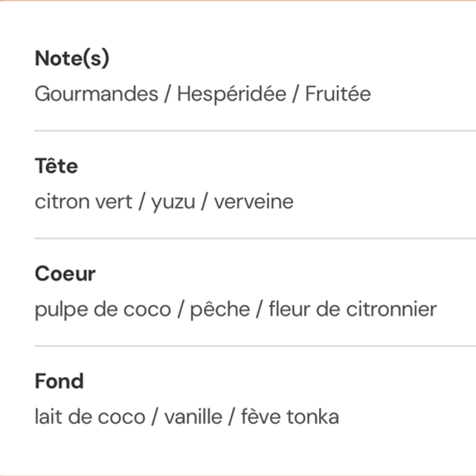Viewport: 476px width, 476px height.
Task: Click the divider line below Tête row
Action: pyautogui.click(x=253, y=239)
